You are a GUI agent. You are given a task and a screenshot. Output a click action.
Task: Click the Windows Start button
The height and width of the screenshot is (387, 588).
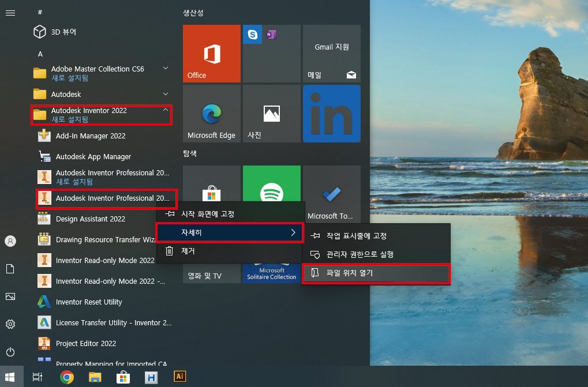click(10, 377)
